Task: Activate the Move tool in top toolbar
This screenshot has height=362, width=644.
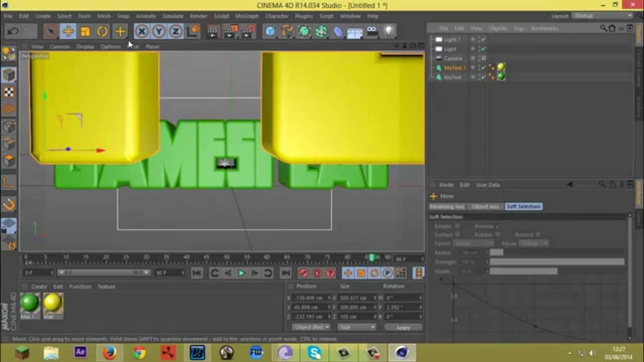Action: pyautogui.click(x=68, y=32)
